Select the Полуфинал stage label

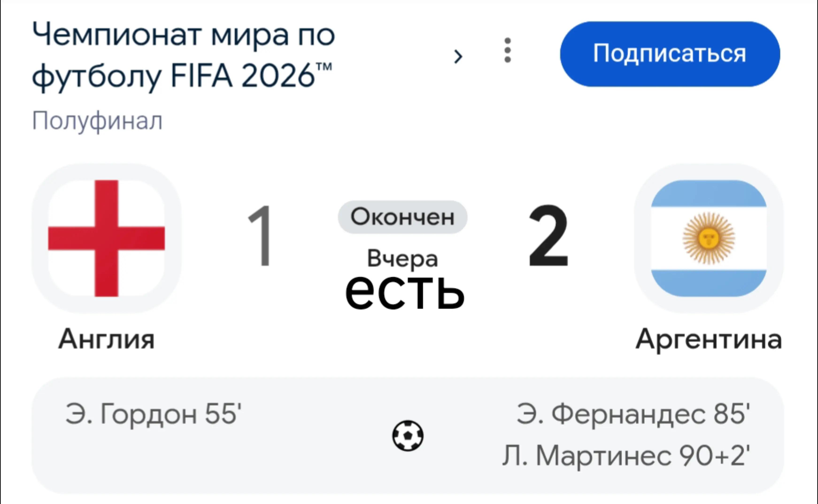pyautogui.click(x=97, y=121)
